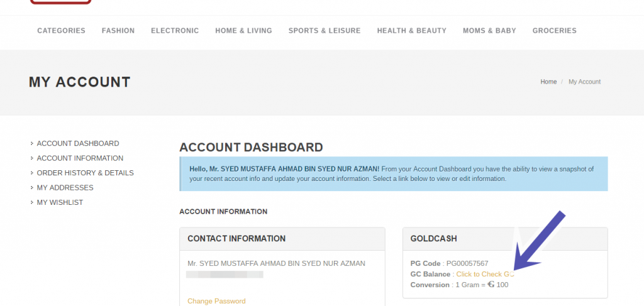The height and width of the screenshot is (306, 644).
Task: Open My Addresses sidebar link
Action: tap(65, 188)
